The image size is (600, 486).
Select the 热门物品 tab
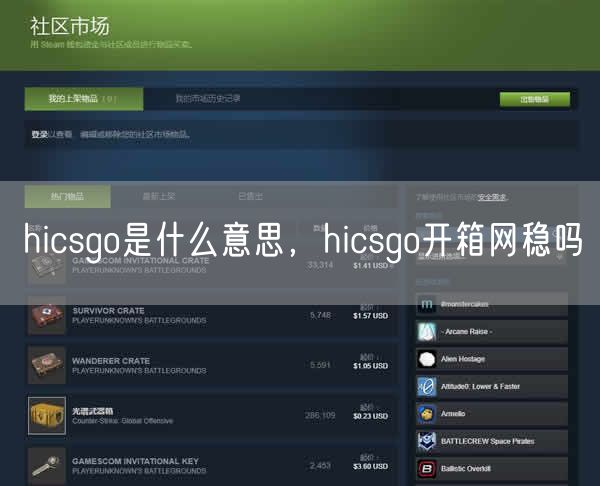[x=67, y=197]
